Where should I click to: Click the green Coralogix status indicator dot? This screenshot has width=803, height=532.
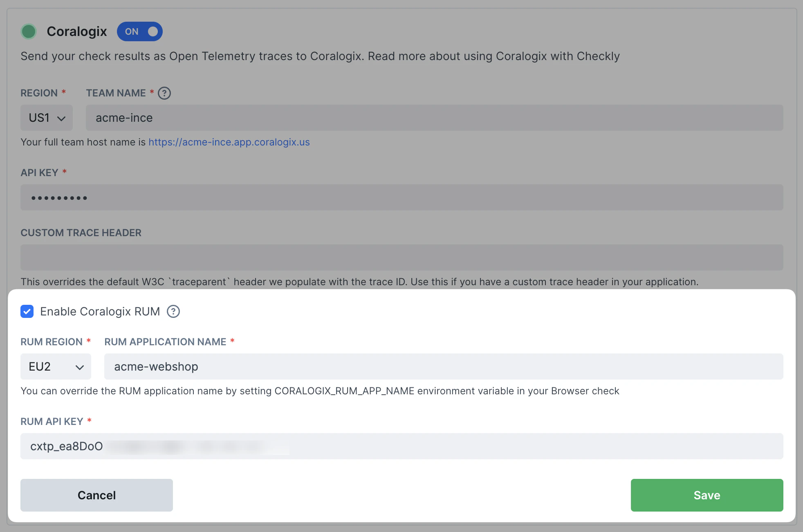coord(29,31)
